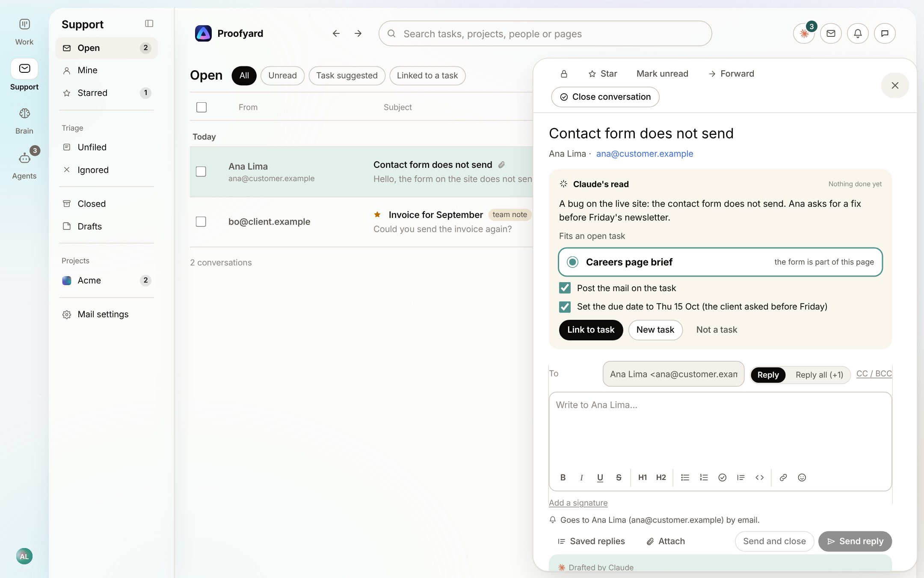Image resolution: width=924 pixels, height=578 pixels.
Task: Insert a bulleted list in reply
Action: pos(685,477)
